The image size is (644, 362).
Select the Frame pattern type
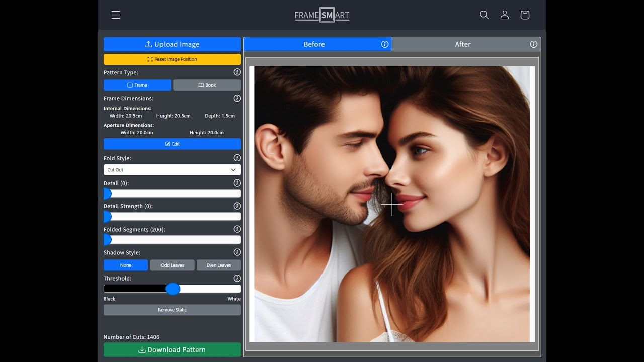pyautogui.click(x=137, y=85)
